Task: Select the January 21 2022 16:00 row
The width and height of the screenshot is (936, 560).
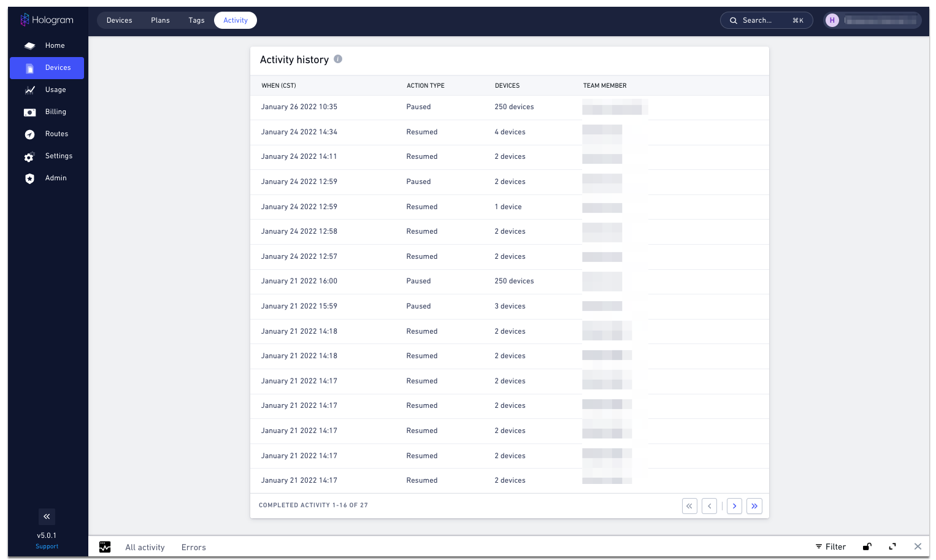Action: (510, 282)
